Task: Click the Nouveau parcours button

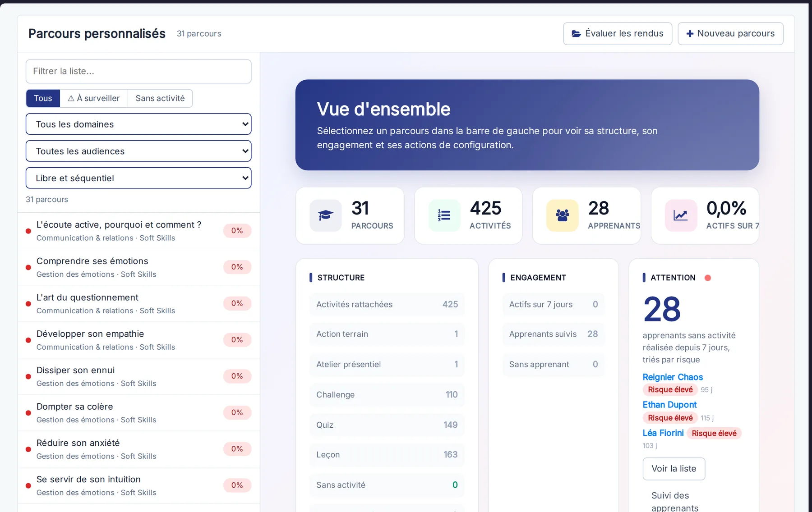Action: tap(730, 34)
